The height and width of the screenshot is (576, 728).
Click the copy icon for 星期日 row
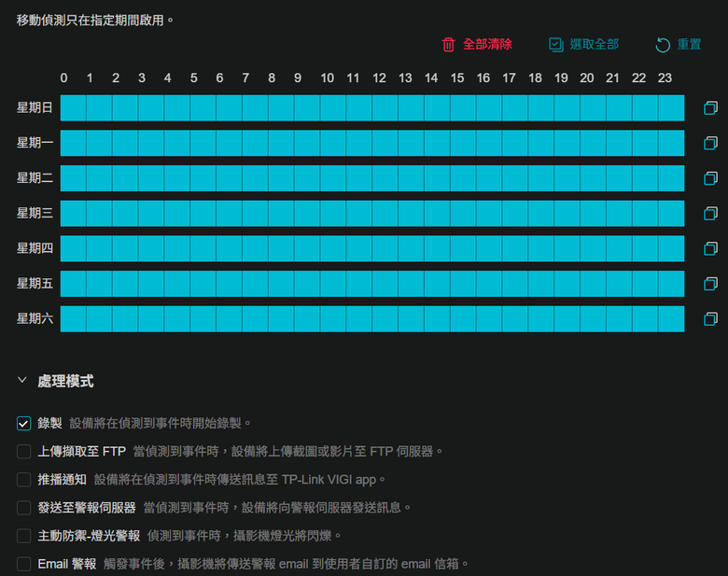[710, 107]
